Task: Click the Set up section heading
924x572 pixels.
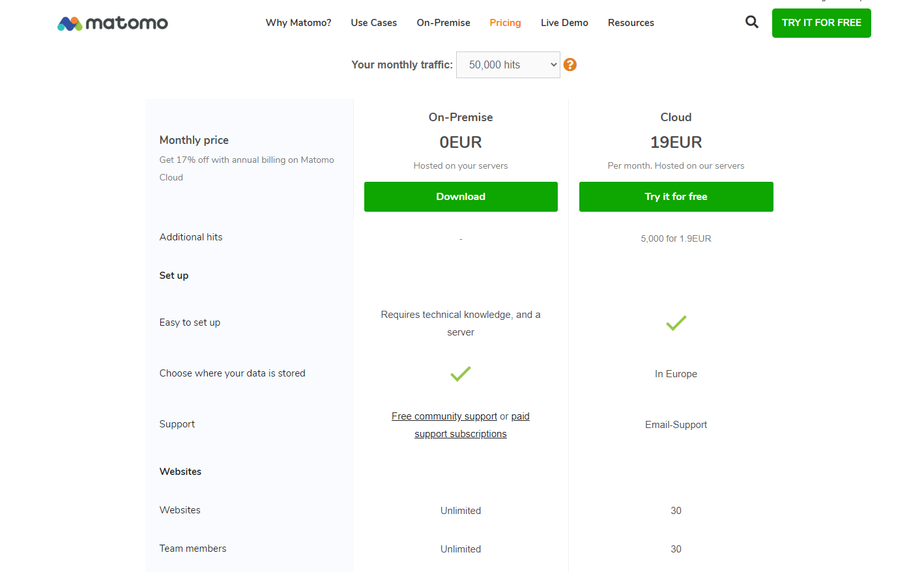Action: (x=174, y=276)
